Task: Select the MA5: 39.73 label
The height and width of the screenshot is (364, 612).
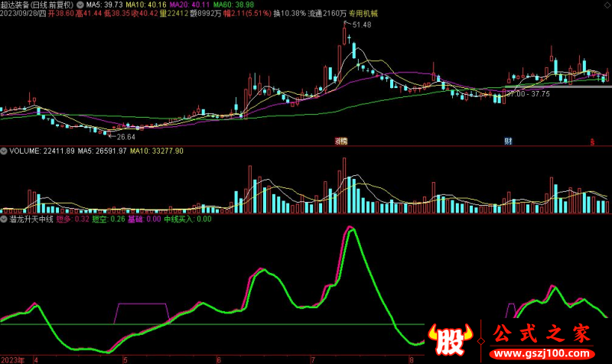Action: 104,5
